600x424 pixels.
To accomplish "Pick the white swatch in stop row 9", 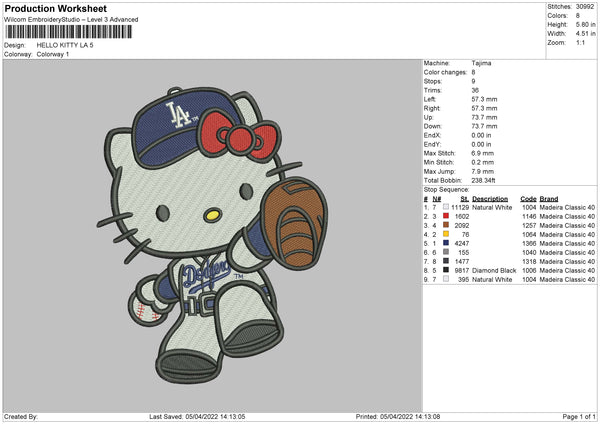I will coord(446,279).
